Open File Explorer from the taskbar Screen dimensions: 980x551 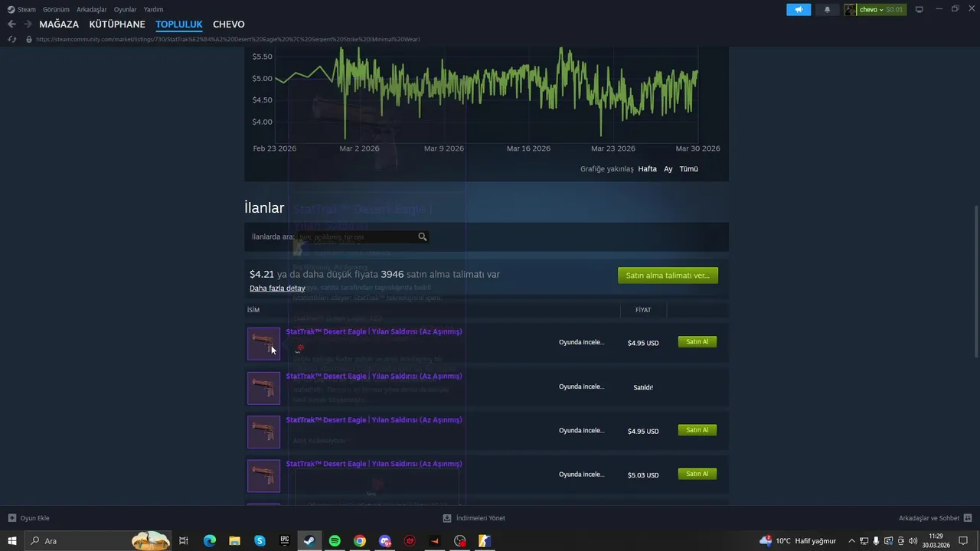tap(235, 541)
